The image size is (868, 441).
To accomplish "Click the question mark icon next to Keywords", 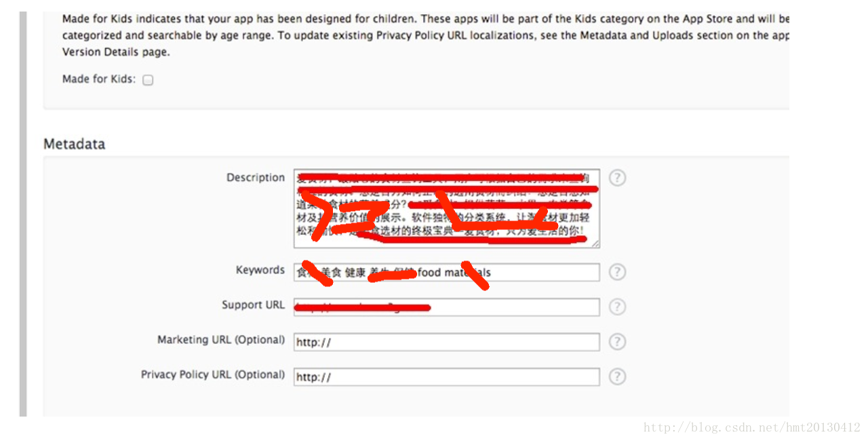I will coord(617,272).
